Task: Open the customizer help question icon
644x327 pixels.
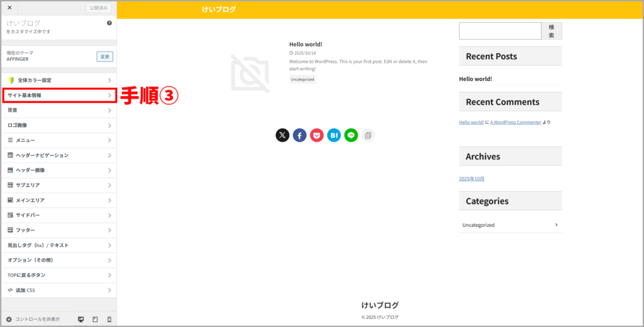Action: 109,23
